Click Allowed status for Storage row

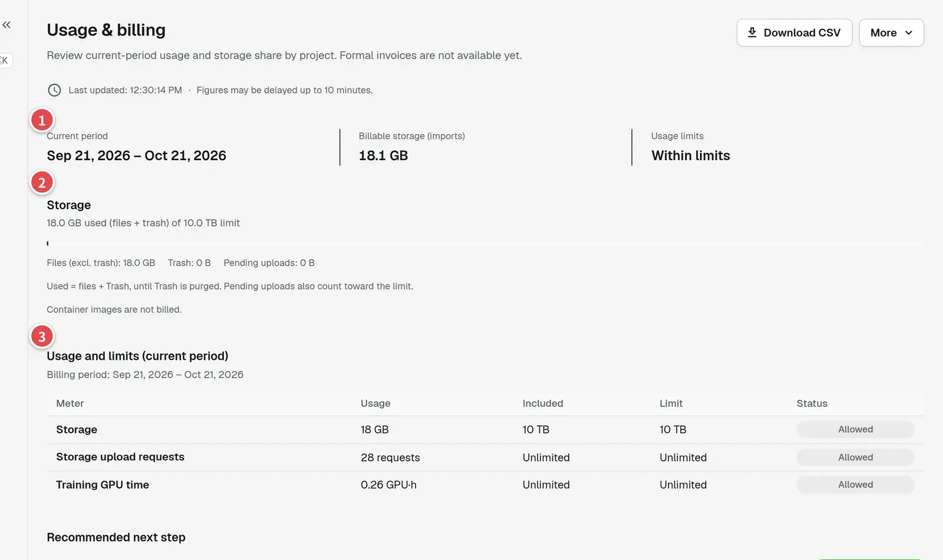click(855, 429)
